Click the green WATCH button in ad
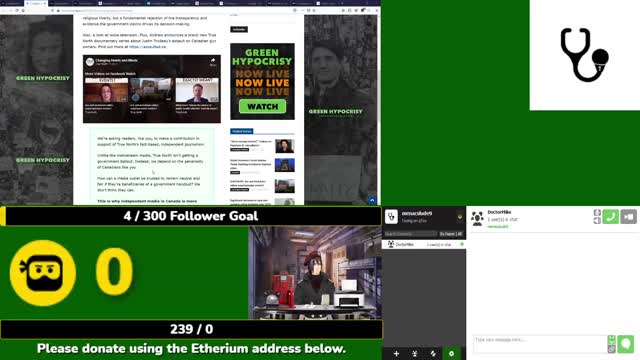This screenshot has height=360, width=640. [262, 107]
